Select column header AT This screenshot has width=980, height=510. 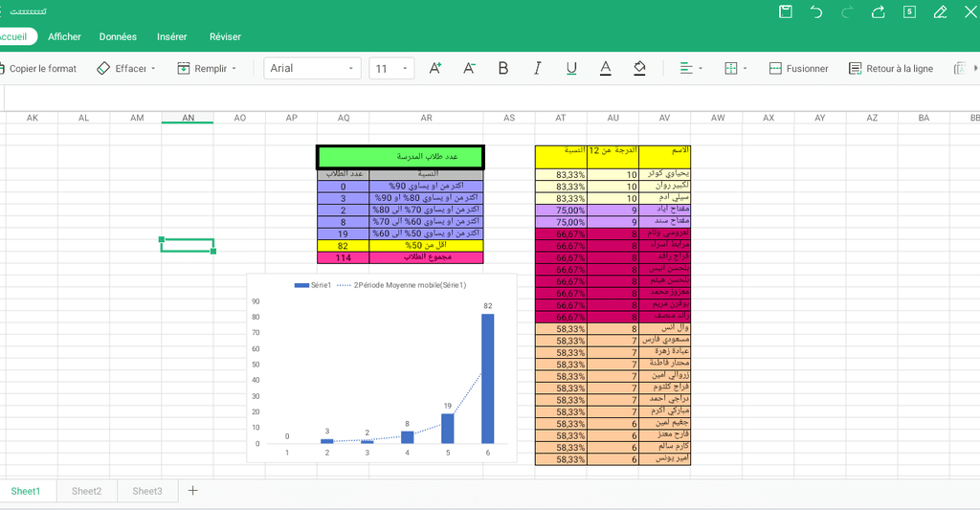[x=561, y=118]
